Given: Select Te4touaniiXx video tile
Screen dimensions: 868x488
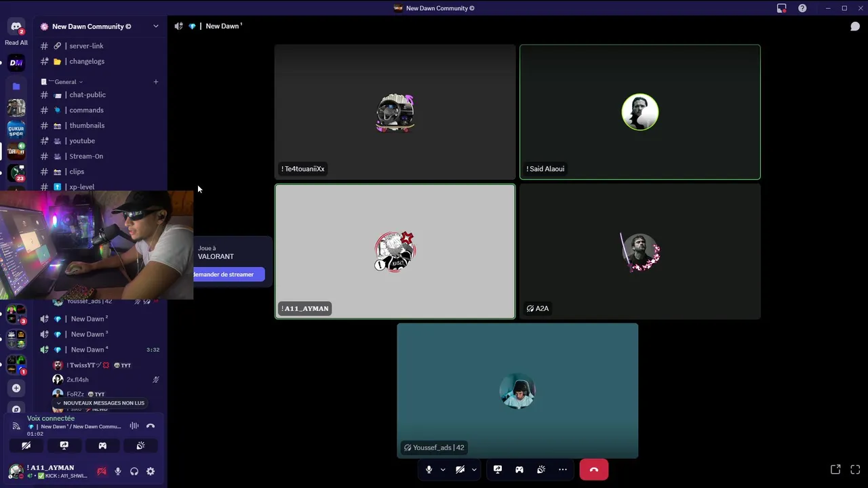Looking at the screenshot, I should click(395, 112).
